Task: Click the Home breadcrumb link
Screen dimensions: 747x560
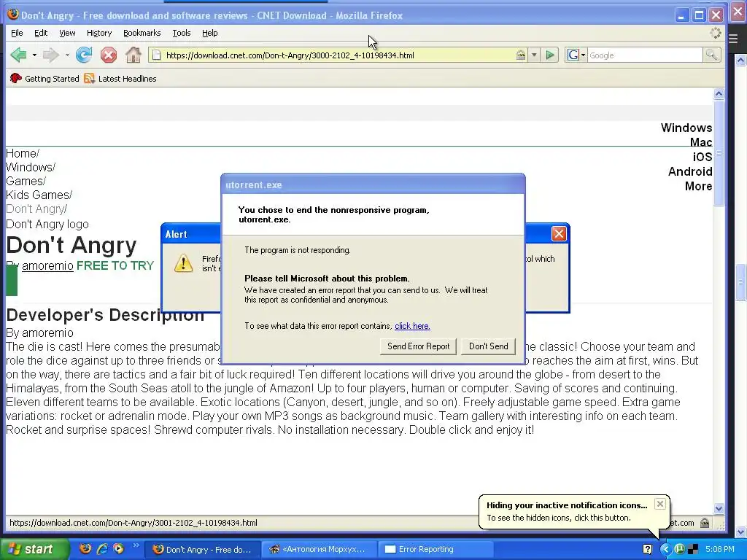Action: (x=21, y=153)
